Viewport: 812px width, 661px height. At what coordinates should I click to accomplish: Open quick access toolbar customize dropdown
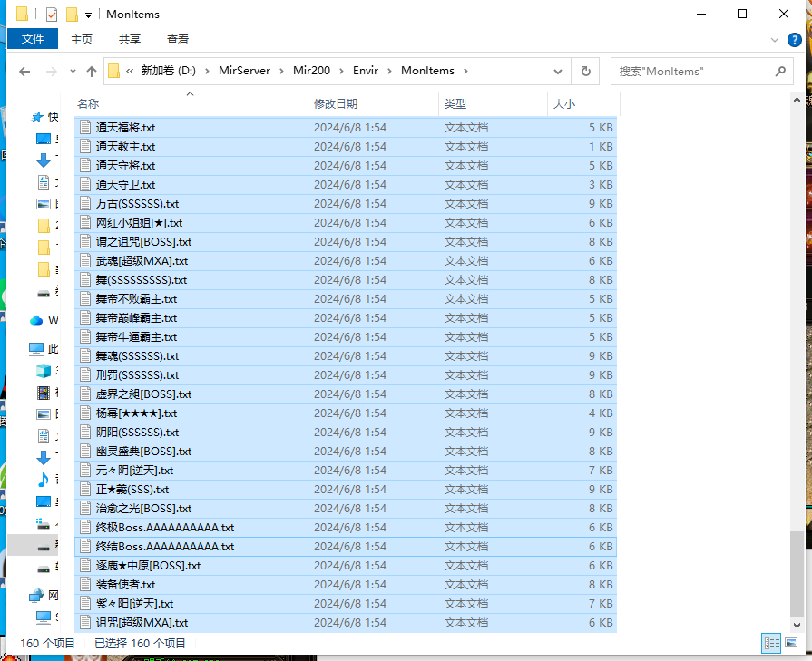coord(89,15)
